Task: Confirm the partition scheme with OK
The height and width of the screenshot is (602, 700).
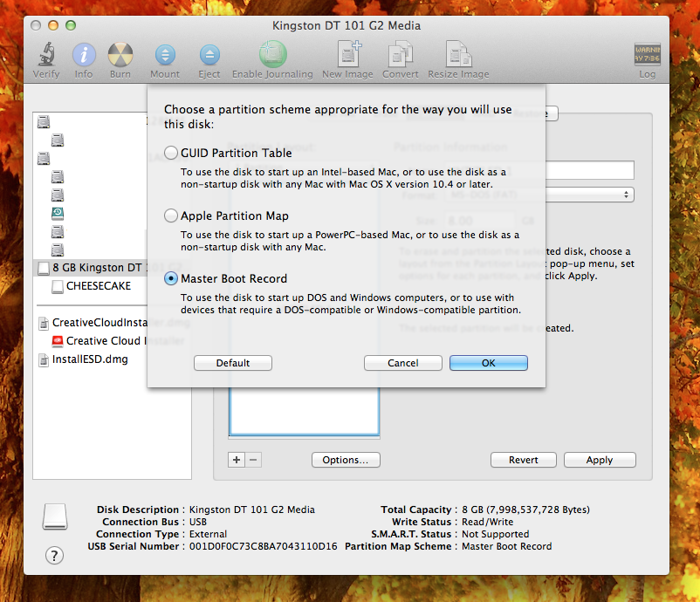Action: [x=489, y=363]
